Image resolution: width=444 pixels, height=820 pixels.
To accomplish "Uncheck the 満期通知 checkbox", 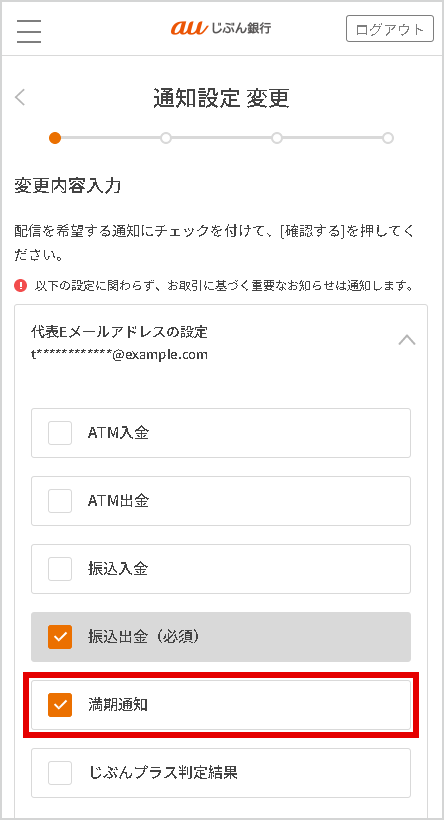I will (x=60, y=705).
